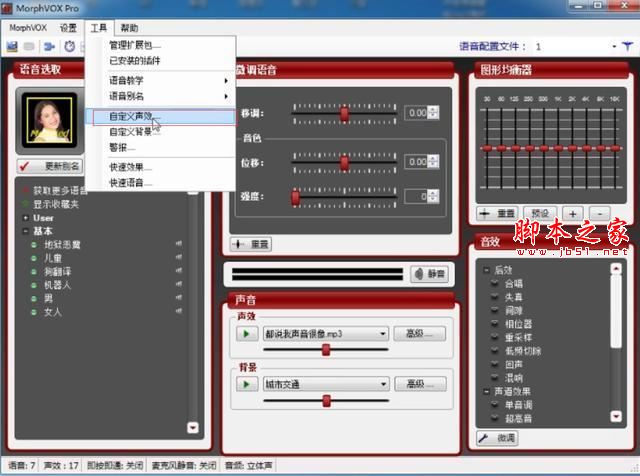The image size is (640, 476).
Task: Play the 声效 sound effect
Action: 247,334
